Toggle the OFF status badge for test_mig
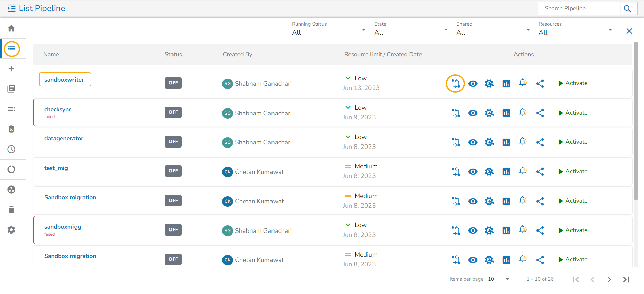 pyautogui.click(x=173, y=171)
